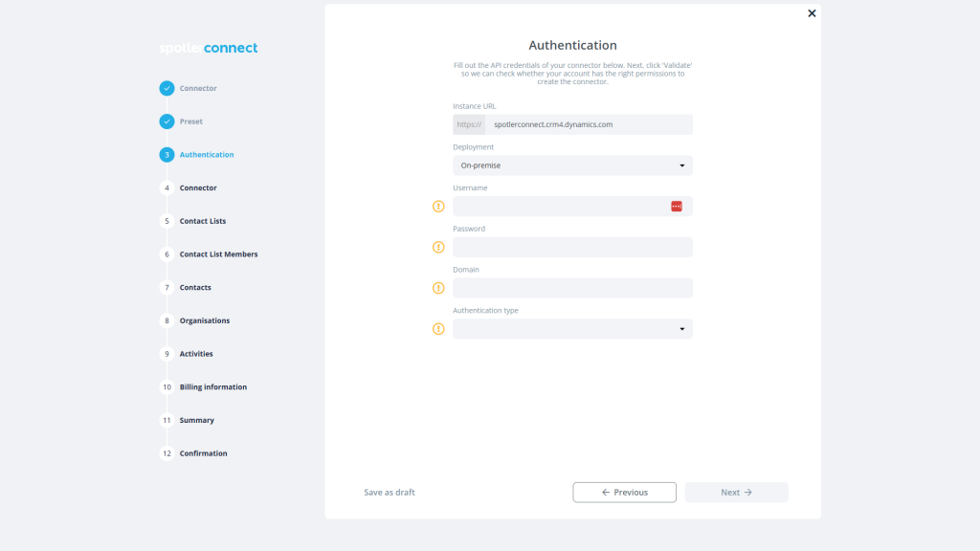Click the warning icon next to Password
This screenshot has width=980, height=551.
pos(438,248)
